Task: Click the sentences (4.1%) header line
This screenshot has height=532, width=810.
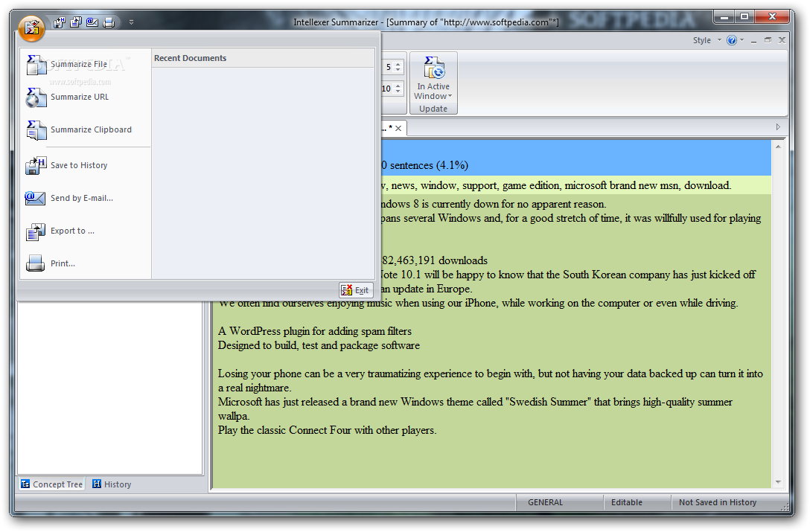Action: point(424,165)
